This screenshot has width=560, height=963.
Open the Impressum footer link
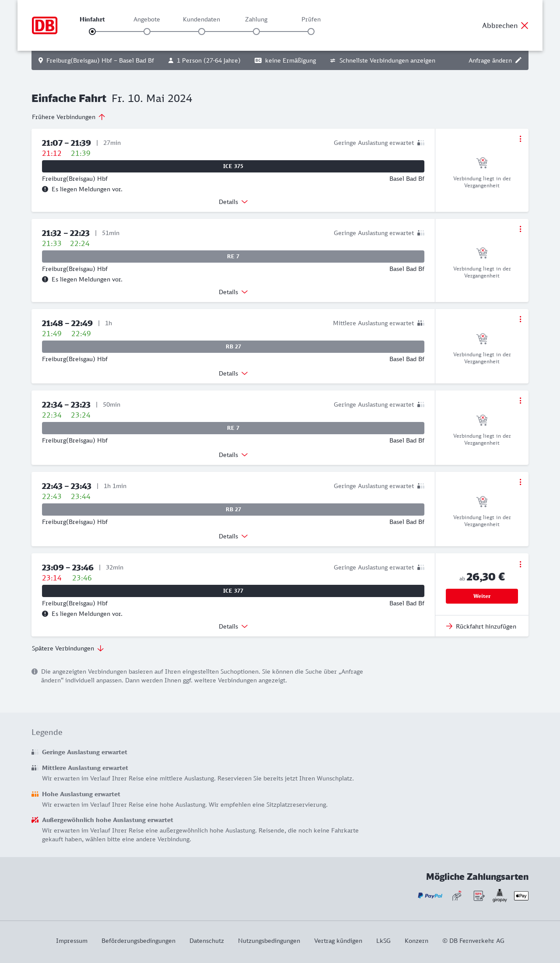[x=72, y=941]
